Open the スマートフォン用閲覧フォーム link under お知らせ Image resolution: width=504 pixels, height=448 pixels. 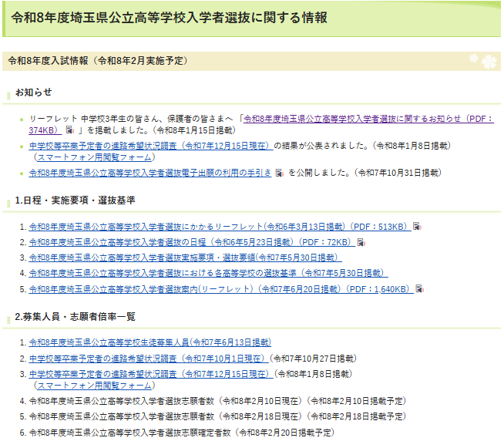tap(94, 157)
